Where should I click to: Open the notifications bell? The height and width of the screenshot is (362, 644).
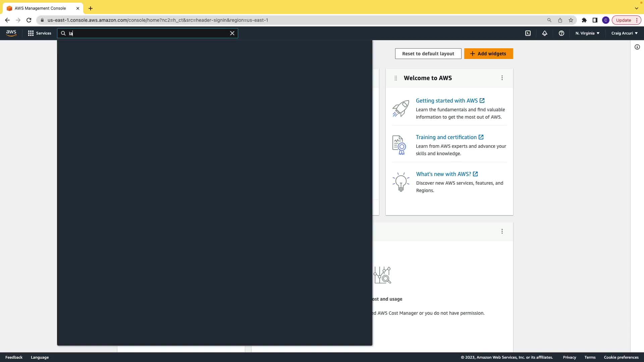pos(545,33)
